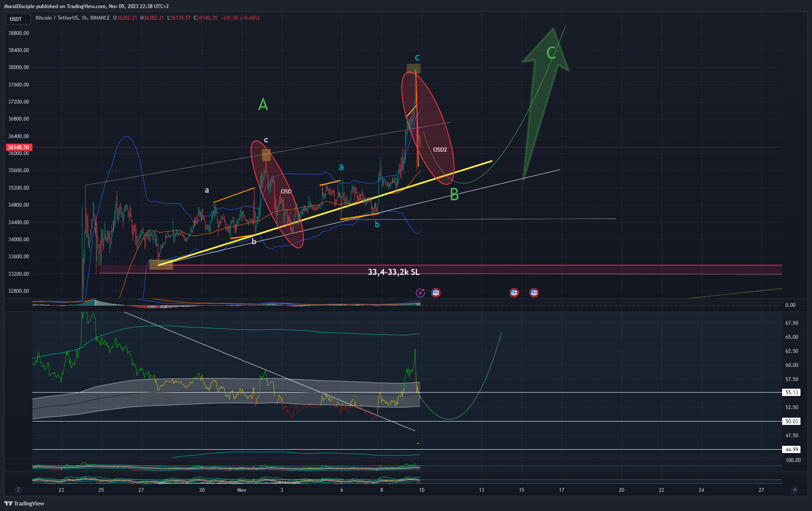Click the 67.50 indicator axis label
Viewport: 812px width, 511px height.
pyautogui.click(x=792, y=323)
